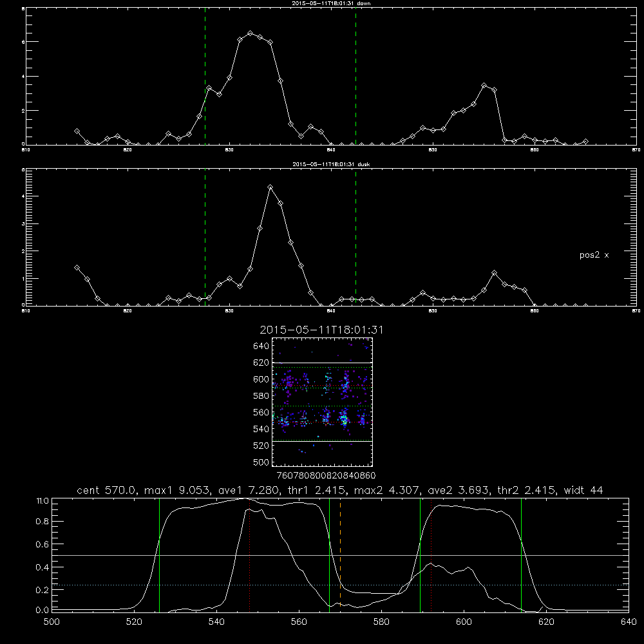Click the 'thr2 2.415' value
The height and width of the screenshot is (644, 644).
tap(527, 490)
